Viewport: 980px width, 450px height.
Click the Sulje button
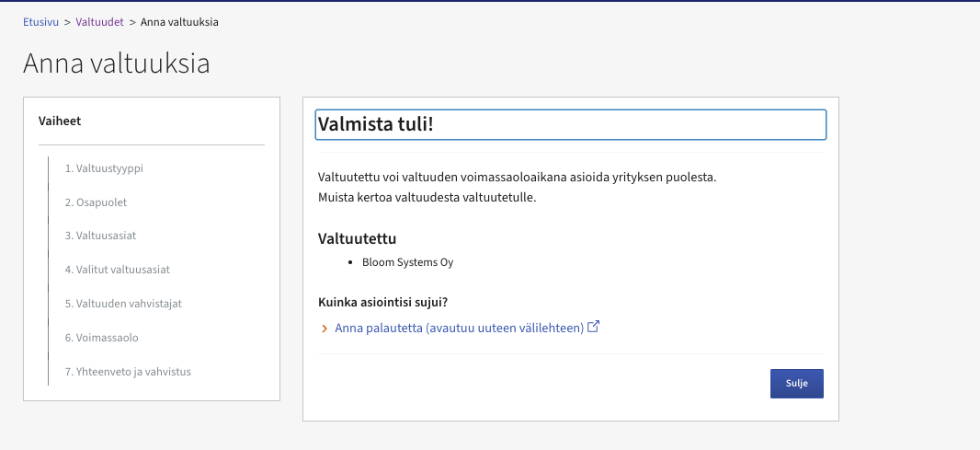pyautogui.click(x=796, y=384)
